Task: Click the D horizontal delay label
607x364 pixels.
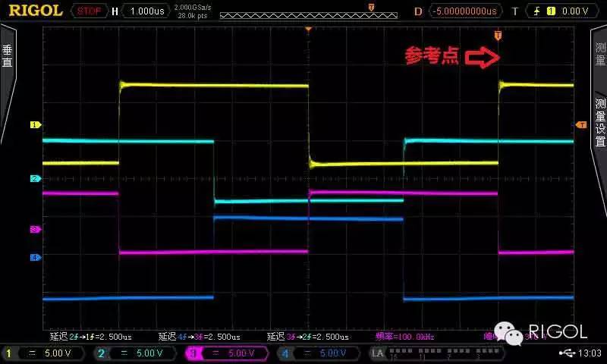Action: [418, 11]
